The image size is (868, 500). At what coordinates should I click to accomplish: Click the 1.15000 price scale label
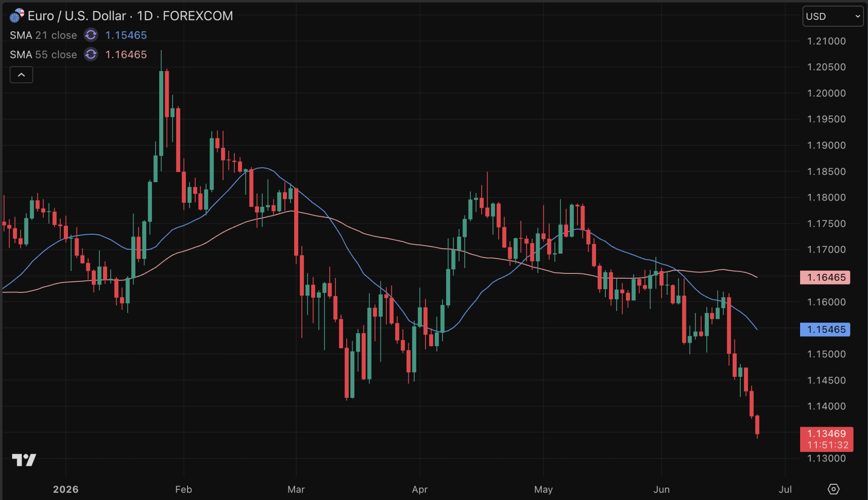coord(827,354)
